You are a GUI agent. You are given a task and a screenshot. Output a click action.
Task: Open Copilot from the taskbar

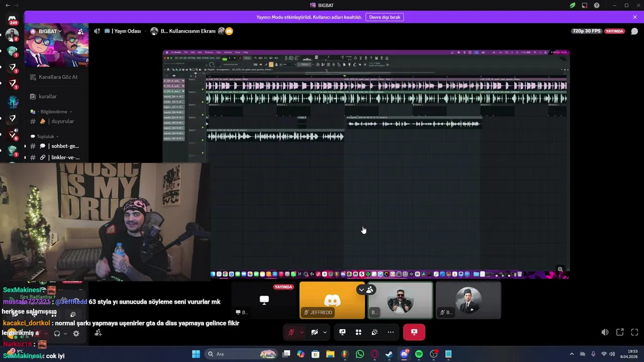(x=301, y=354)
